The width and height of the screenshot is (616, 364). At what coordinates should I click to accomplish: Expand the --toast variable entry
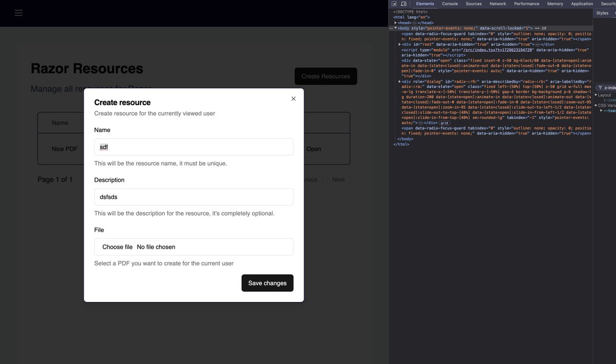602,110
